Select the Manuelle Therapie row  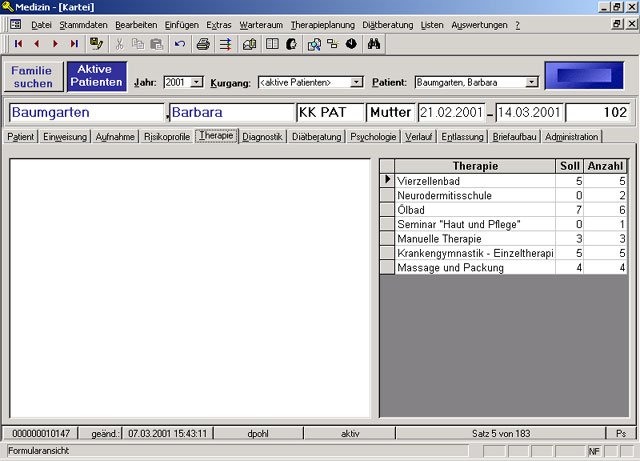(x=504, y=238)
